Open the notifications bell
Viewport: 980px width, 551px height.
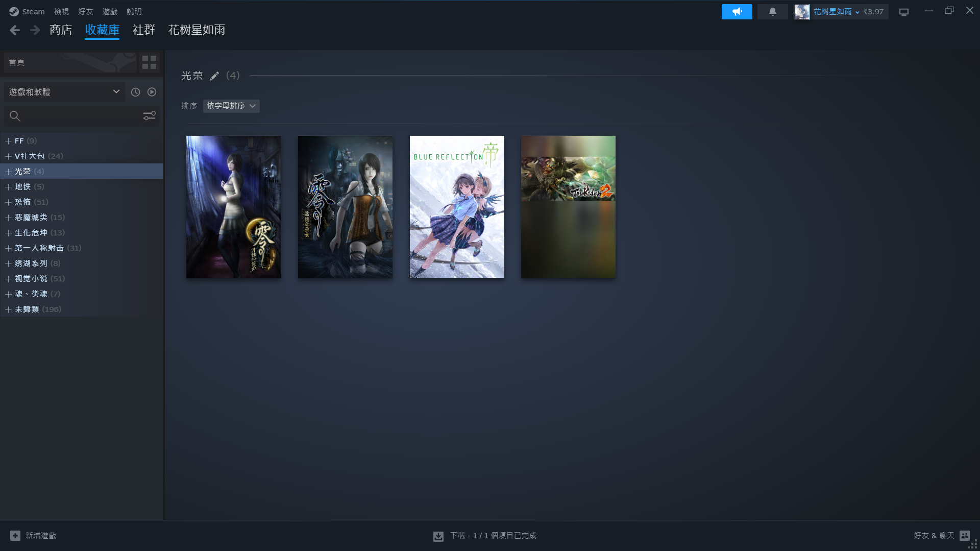pyautogui.click(x=772, y=11)
